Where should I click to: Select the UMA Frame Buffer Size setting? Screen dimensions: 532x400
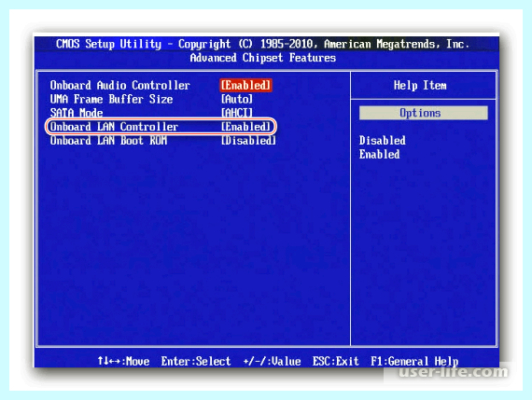coord(112,100)
